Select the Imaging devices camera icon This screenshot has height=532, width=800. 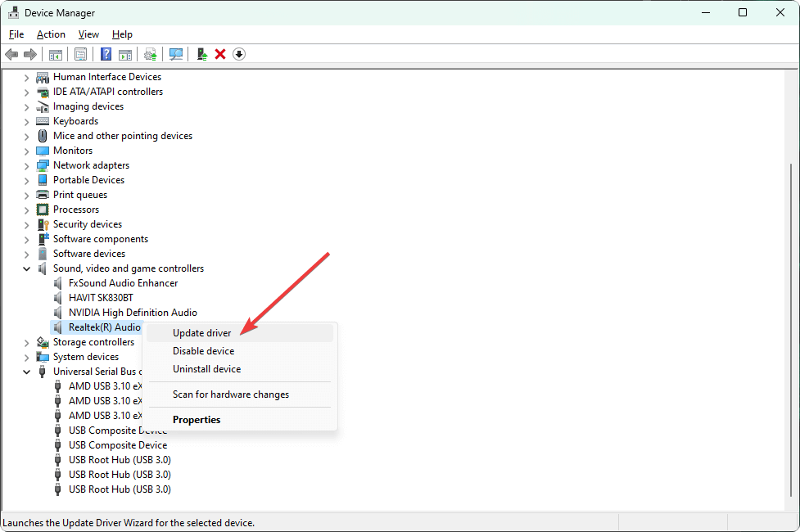pyautogui.click(x=43, y=106)
